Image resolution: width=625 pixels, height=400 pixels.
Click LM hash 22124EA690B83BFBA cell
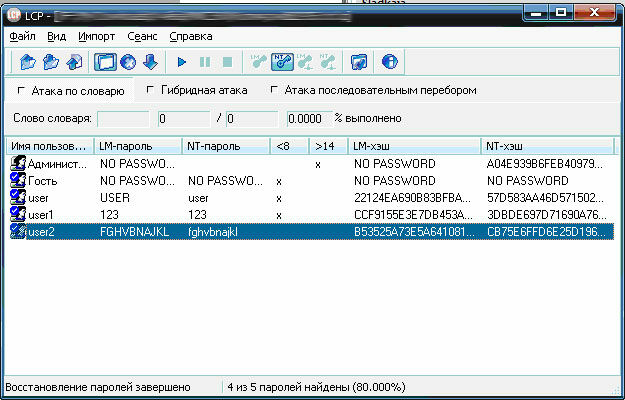tap(412, 198)
